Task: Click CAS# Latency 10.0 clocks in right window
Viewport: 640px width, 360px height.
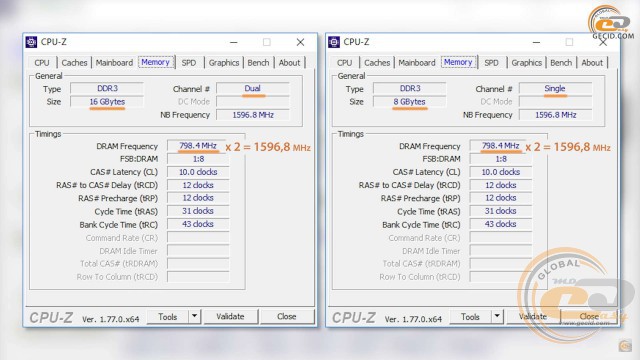Action: click(x=500, y=172)
